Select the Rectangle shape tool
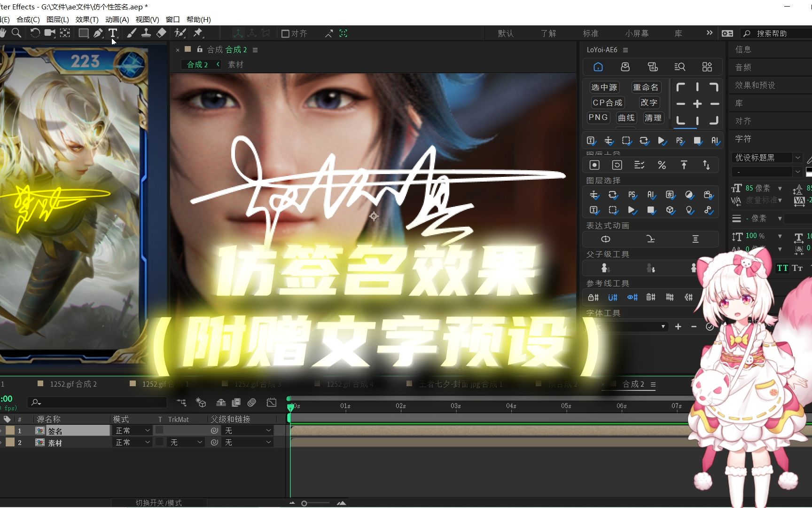 83,33
